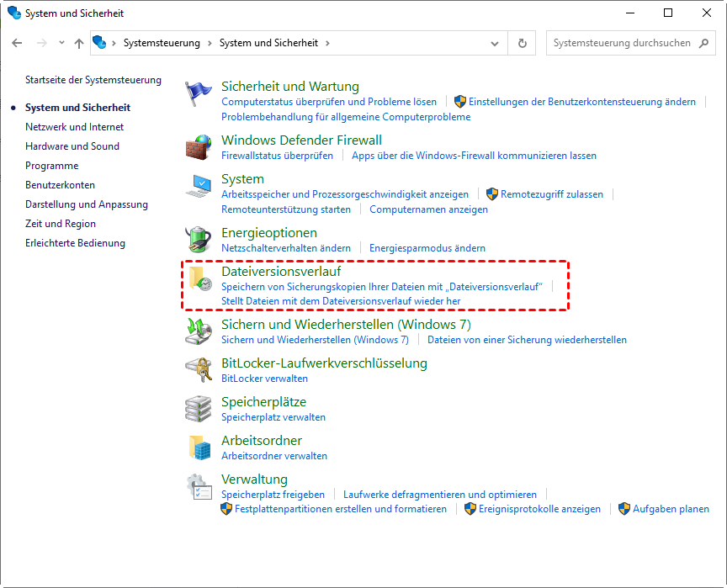
Task: Click Arbeitsordner verwalten
Action: coord(274,456)
